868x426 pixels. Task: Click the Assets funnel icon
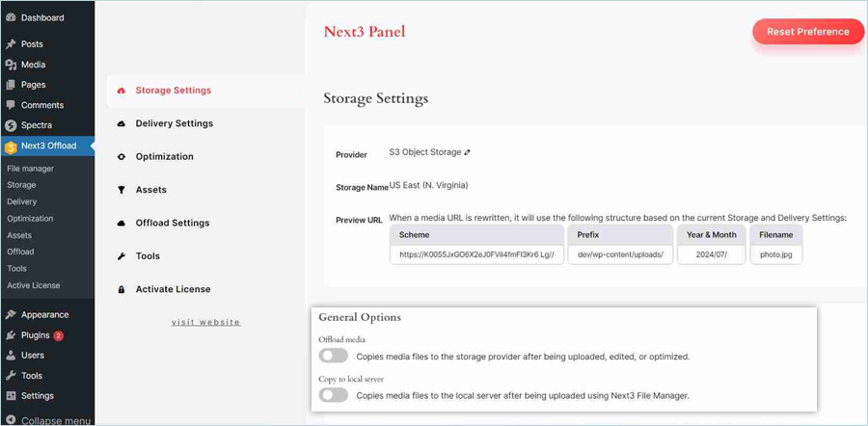[x=122, y=190]
